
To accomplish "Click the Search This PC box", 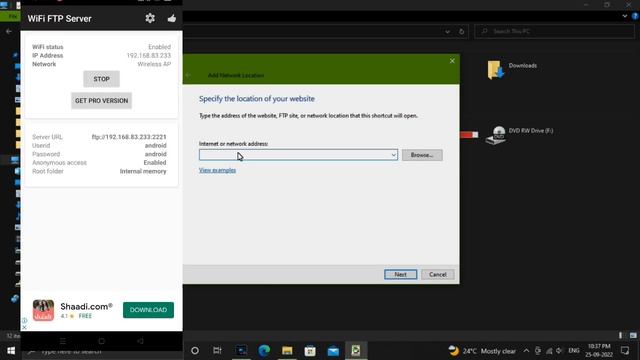I will [x=554, y=31].
